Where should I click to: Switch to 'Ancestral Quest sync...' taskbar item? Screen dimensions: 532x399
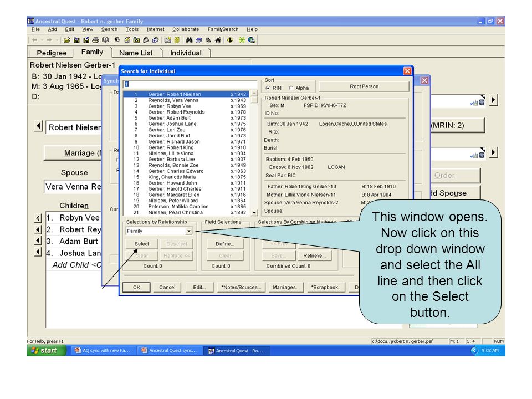169,350
